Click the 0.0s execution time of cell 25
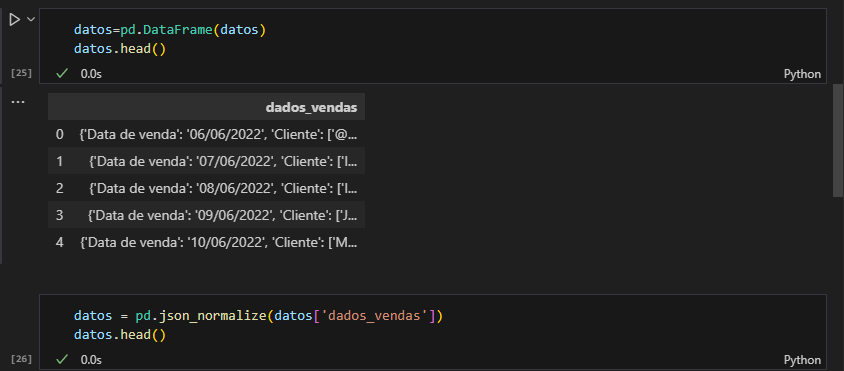Screen dimensions: 844x371 tap(91, 74)
